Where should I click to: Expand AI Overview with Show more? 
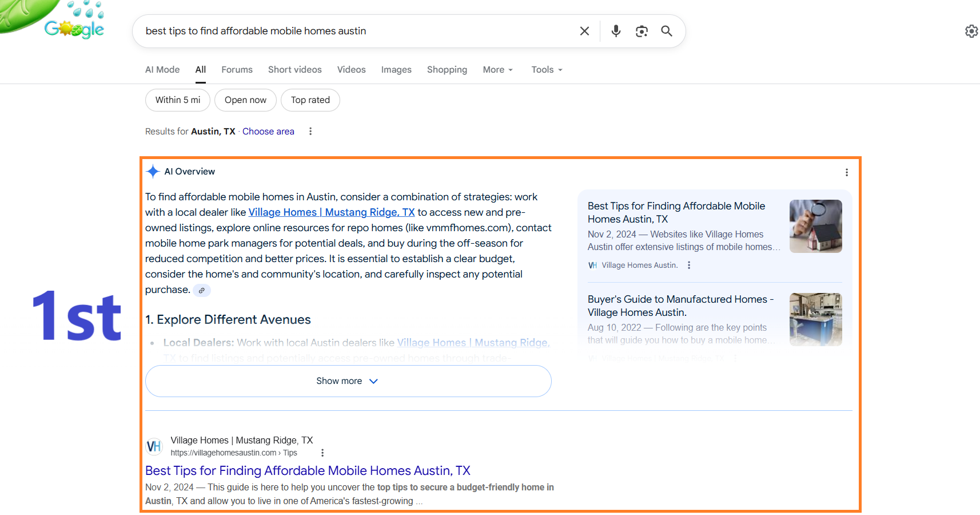(348, 381)
